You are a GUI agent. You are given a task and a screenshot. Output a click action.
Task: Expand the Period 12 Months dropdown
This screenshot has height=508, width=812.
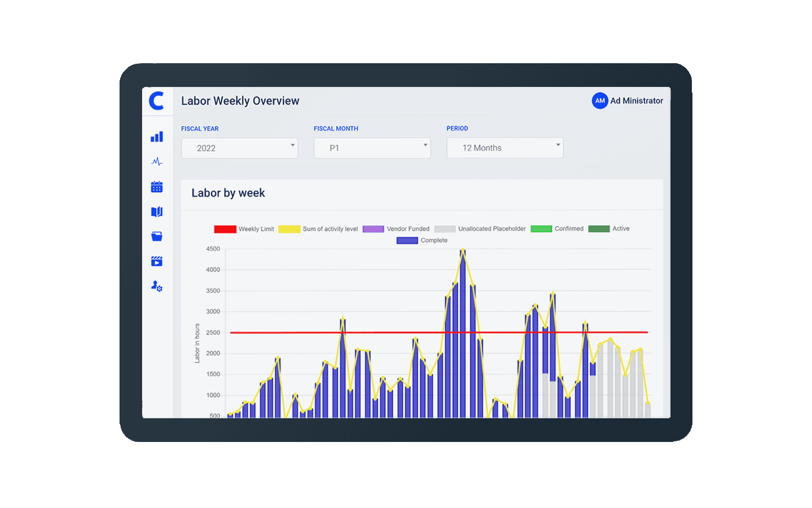coord(505,148)
